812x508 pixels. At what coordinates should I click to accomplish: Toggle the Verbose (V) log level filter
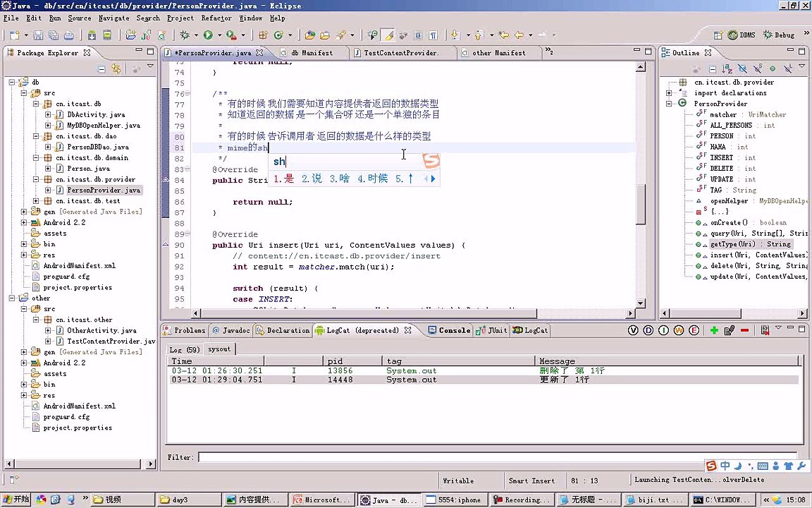pos(634,330)
